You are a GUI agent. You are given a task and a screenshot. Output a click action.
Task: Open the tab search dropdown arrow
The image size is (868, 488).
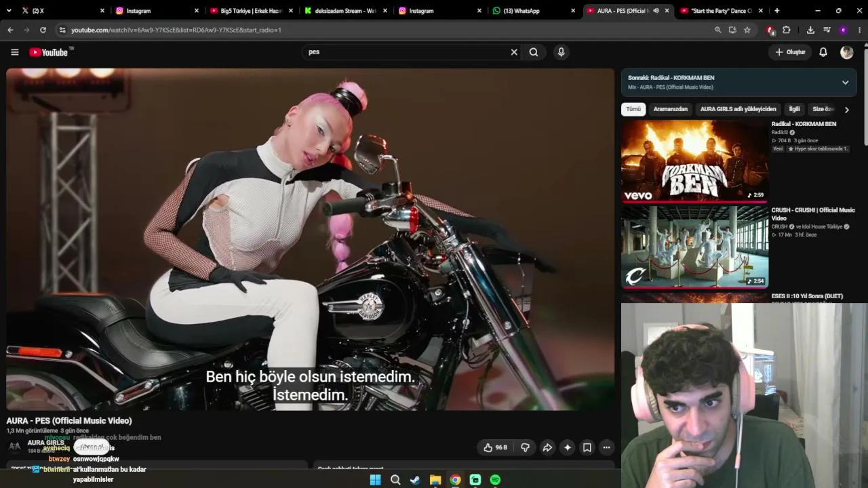(x=10, y=11)
